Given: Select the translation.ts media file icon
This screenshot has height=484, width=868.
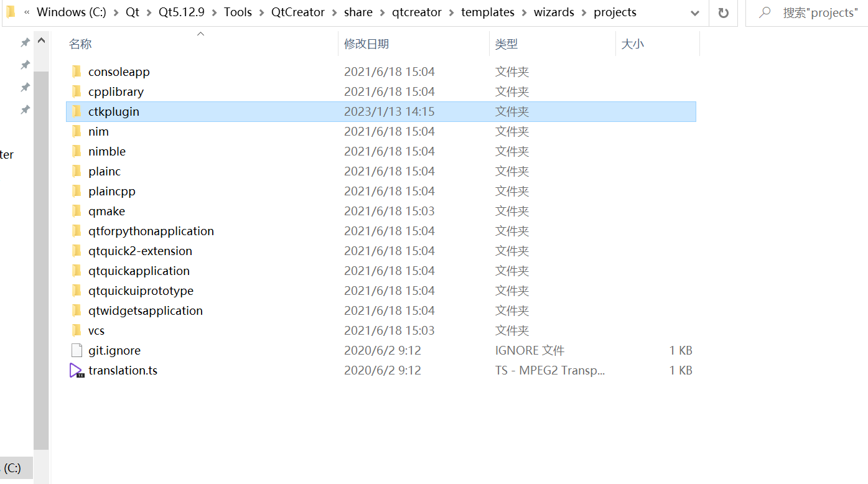Looking at the screenshot, I should tap(76, 370).
